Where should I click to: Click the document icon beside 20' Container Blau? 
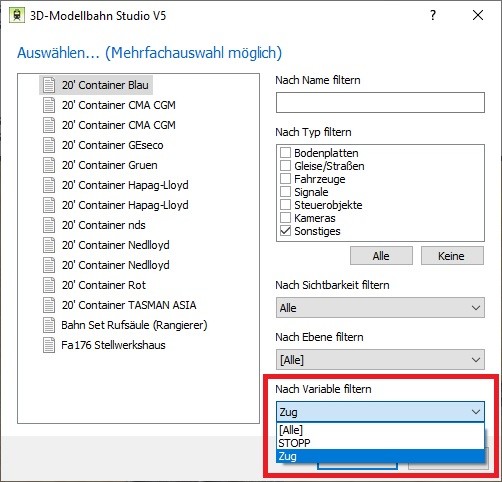point(49,85)
